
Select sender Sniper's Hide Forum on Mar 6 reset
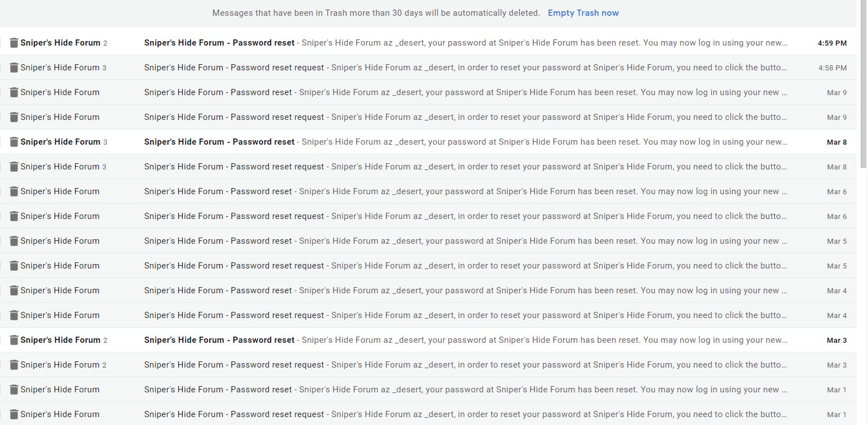point(60,191)
